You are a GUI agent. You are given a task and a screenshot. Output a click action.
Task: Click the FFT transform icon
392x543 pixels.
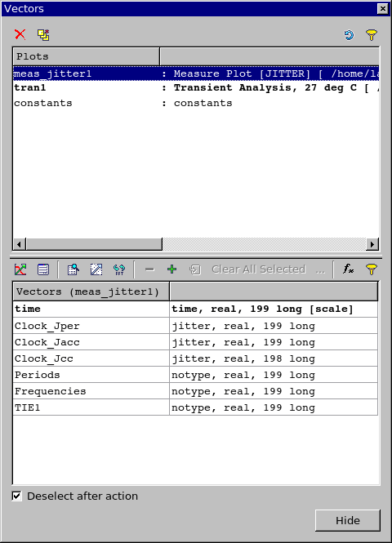tap(119, 269)
